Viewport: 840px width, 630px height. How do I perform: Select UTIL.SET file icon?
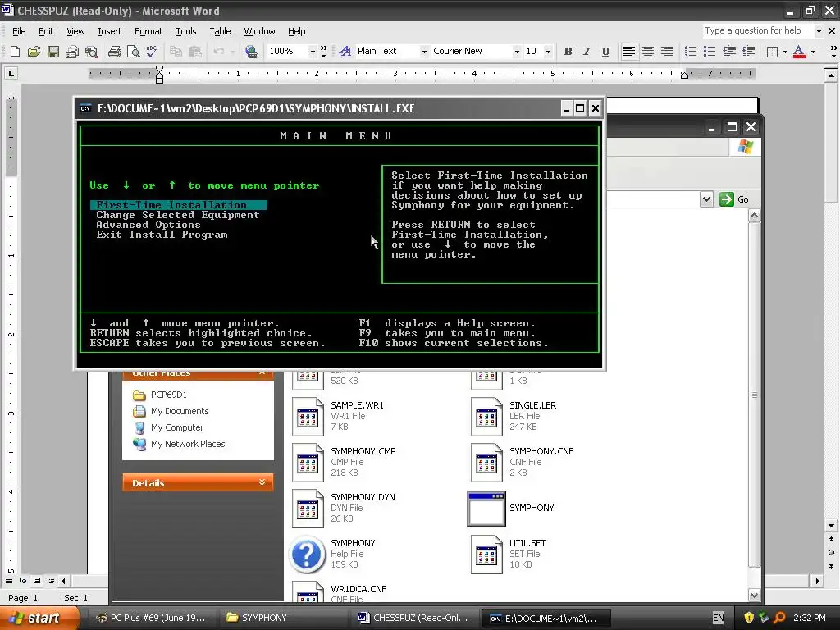coord(486,555)
